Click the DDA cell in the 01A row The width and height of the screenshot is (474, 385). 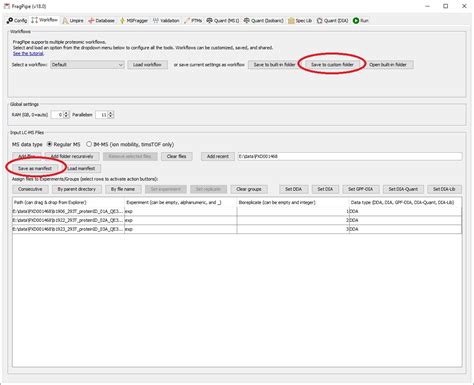405,211
